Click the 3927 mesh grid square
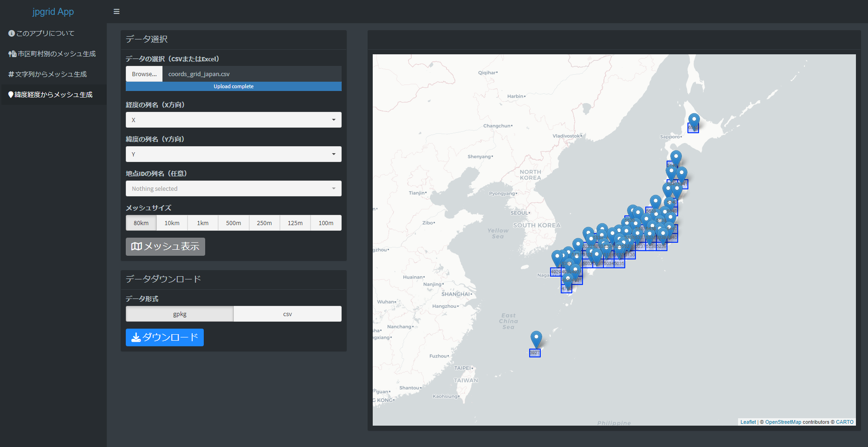This screenshot has width=868, height=447. (535, 353)
